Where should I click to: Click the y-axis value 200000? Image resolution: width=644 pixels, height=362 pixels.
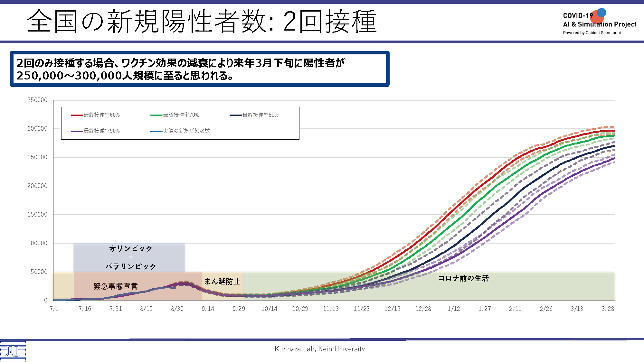37,186
